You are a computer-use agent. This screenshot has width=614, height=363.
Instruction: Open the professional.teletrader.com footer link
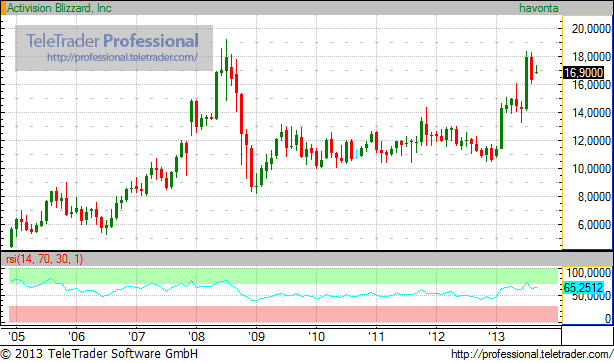click(x=532, y=354)
